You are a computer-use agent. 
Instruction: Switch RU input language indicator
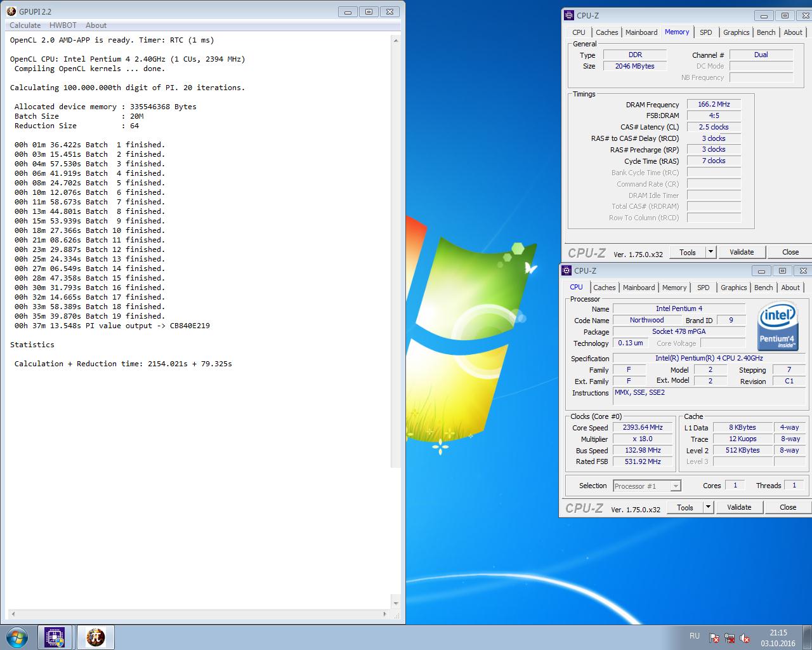pyautogui.click(x=695, y=636)
